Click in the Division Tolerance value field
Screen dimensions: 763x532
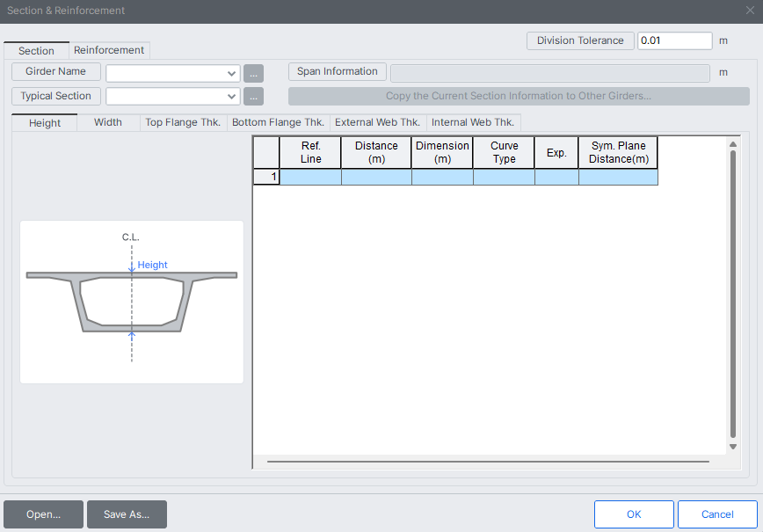click(x=674, y=40)
